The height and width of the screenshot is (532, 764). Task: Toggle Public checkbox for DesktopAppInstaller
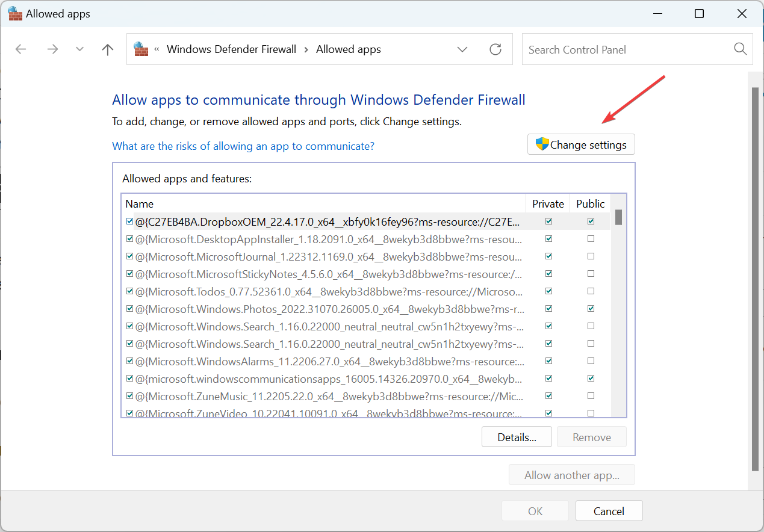click(591, 239)
